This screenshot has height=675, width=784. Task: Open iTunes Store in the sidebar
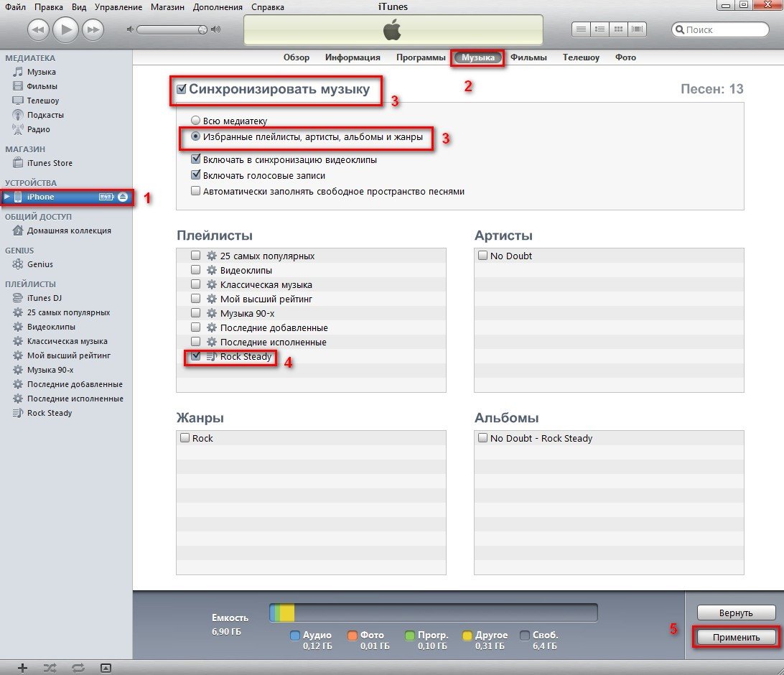[x=50, y=163]
